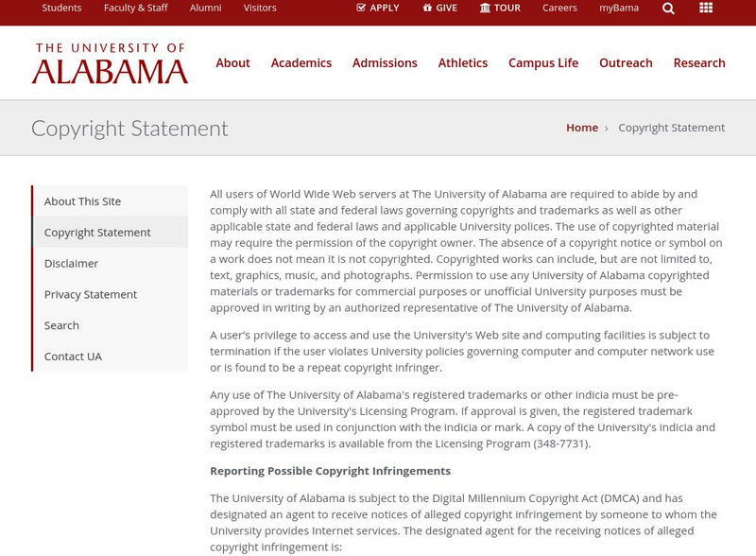Go to the Athletics section
This screenshot has height=556, width=756.
463,63
